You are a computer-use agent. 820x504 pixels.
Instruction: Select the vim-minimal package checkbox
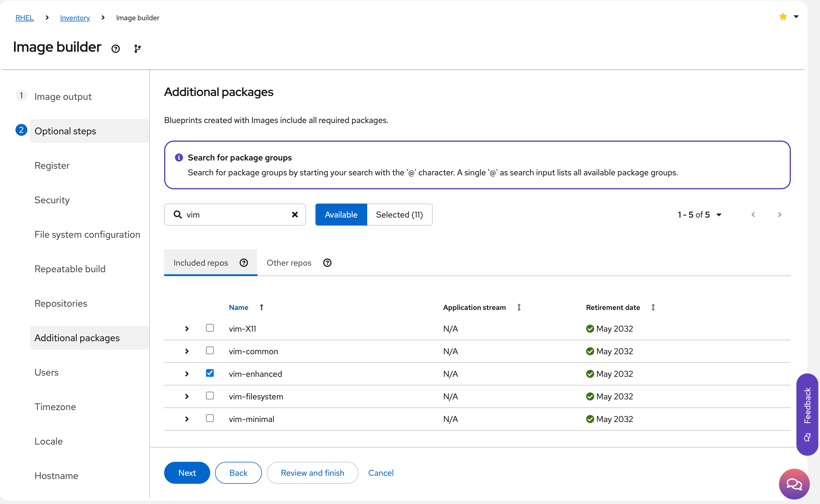[210, 418]
